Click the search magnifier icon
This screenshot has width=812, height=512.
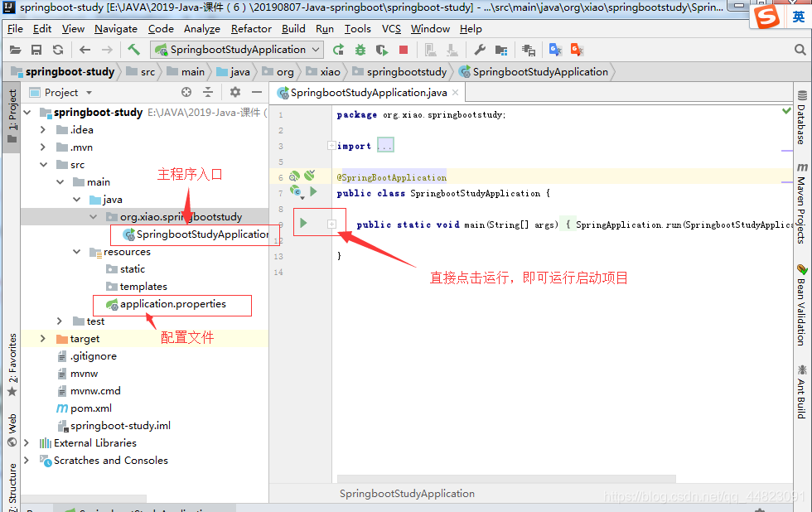[800, 50]
